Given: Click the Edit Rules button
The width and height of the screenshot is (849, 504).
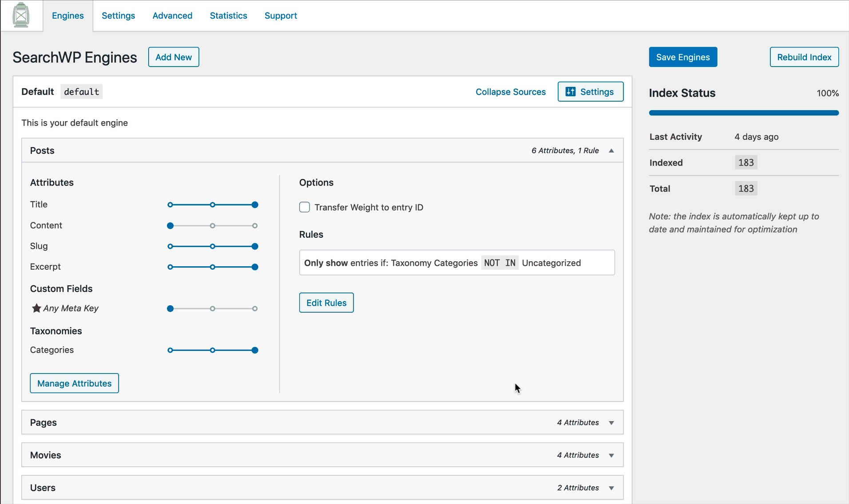Looking at the screenshot, I should point(326,303).
